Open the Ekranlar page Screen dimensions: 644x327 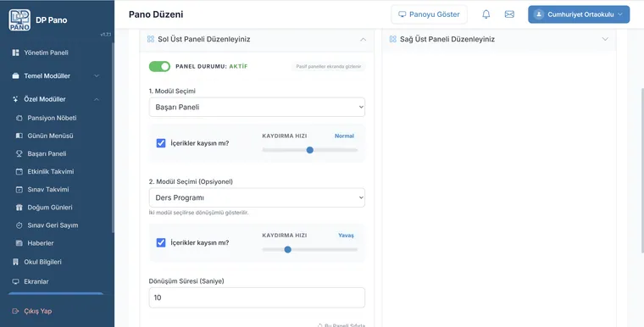36,281
